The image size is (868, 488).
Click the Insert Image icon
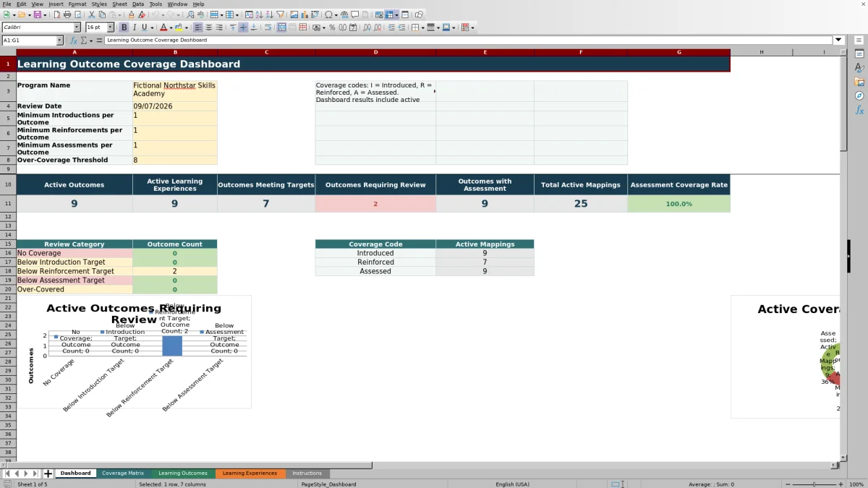point(294,14)
